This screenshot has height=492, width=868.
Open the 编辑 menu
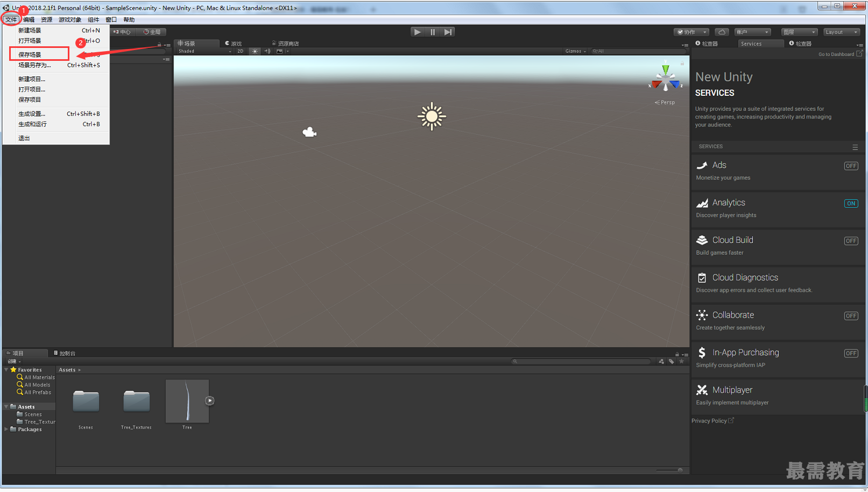[29, 20]
